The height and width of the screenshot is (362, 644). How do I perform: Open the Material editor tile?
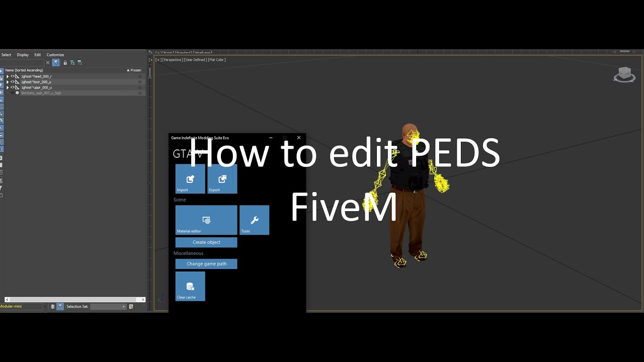coord(206,220)
